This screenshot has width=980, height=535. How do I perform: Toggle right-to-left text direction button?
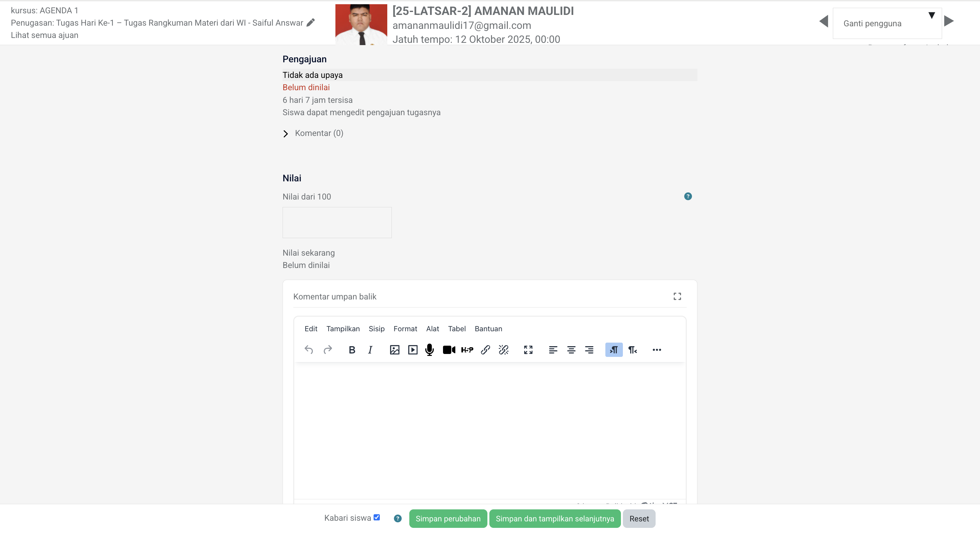632,349
